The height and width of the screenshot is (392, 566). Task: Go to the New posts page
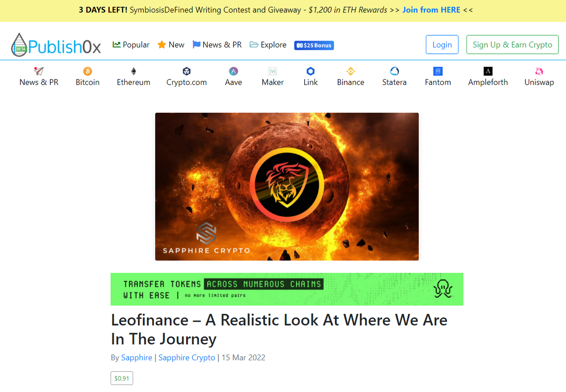click(x=171, y=45)
